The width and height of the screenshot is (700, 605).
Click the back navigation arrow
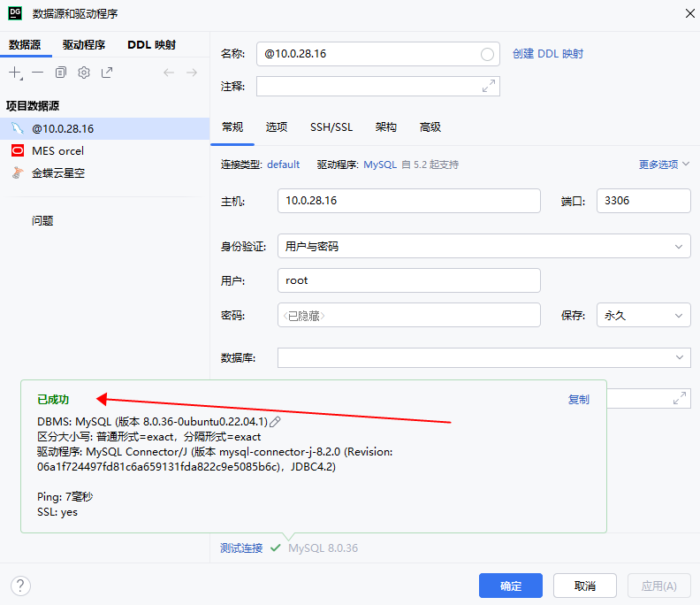[x=169, y=73]
